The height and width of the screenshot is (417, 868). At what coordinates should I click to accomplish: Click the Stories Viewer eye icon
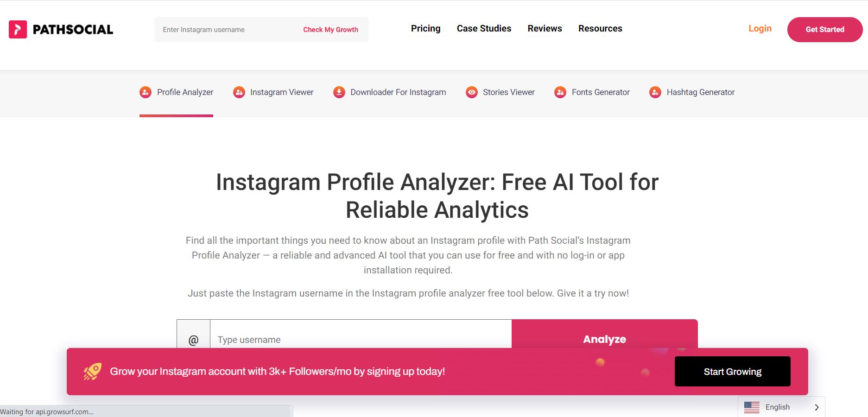coord(472,92)
